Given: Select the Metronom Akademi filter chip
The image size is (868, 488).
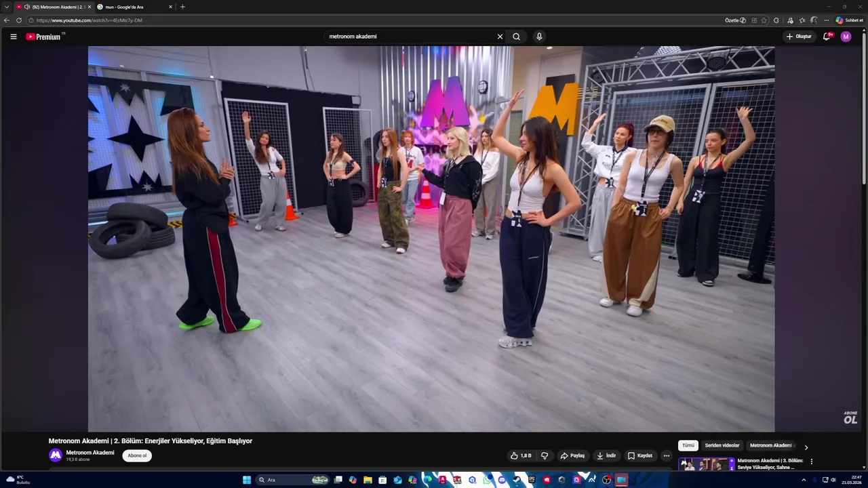Looking at the screenshot, I should [x=771, y=445].
